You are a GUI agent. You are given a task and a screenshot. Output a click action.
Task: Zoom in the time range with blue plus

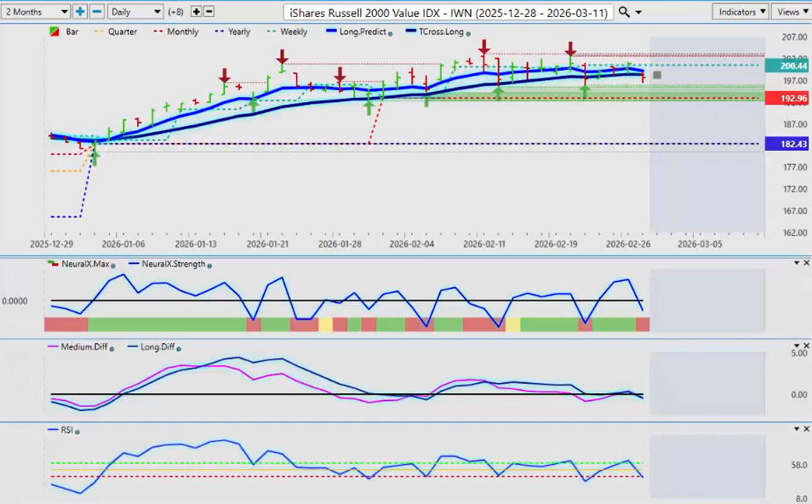pos(80,12)
